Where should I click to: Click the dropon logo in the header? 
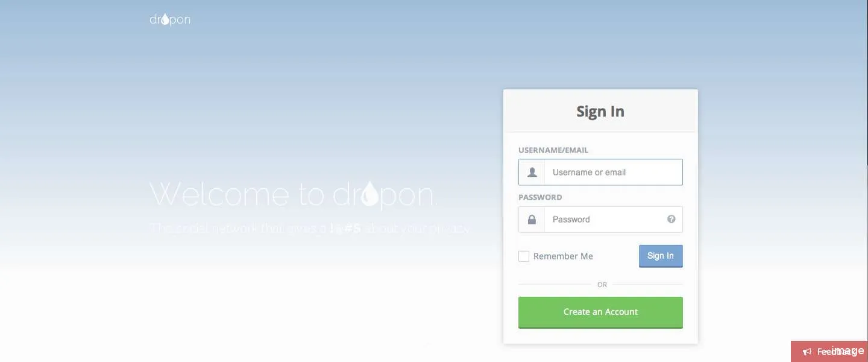[170, 19]
